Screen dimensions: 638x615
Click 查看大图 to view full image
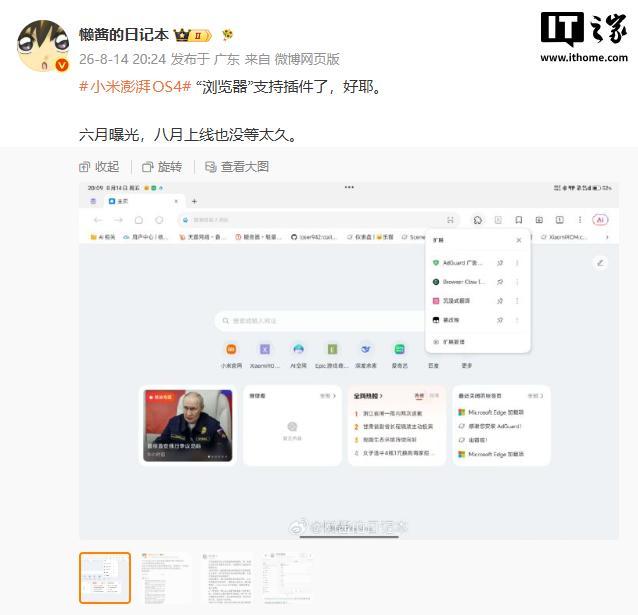[237, 166]
